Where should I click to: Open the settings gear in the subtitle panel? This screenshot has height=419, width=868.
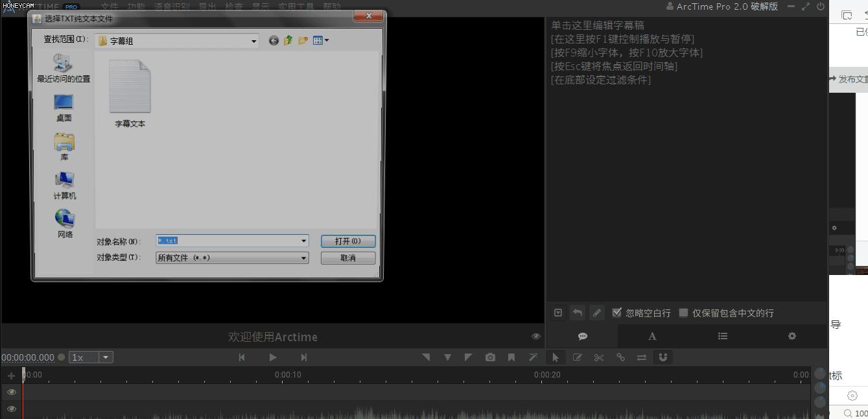792,336
